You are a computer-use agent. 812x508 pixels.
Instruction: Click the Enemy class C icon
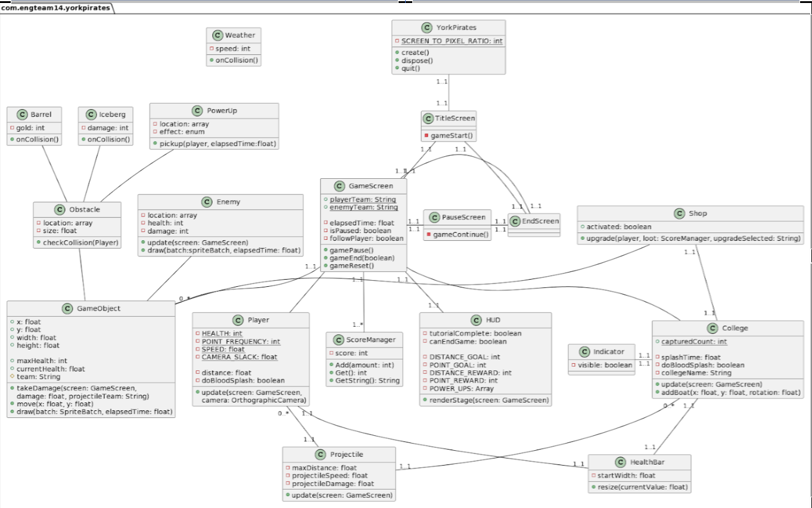(207, 202)
